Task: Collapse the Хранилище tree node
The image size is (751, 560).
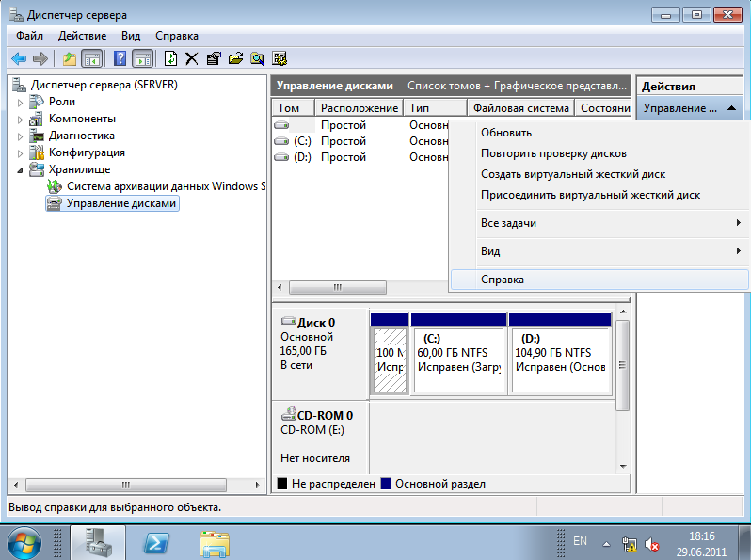Action: pyautogui.click(x=20, y=170)
